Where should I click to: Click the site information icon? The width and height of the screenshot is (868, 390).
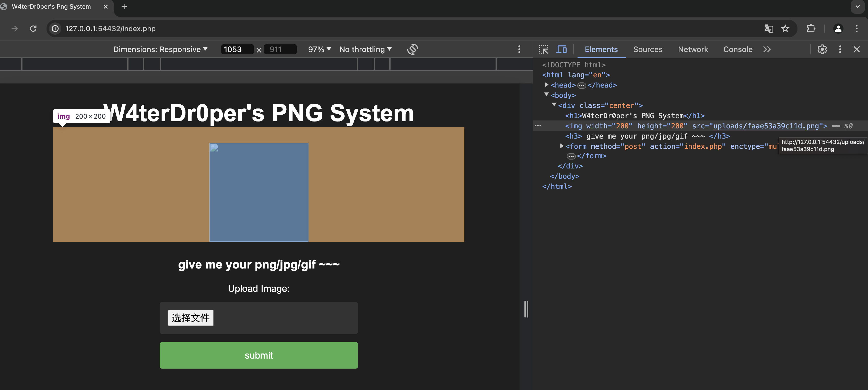pyautogui.click(x=55, y=29)
